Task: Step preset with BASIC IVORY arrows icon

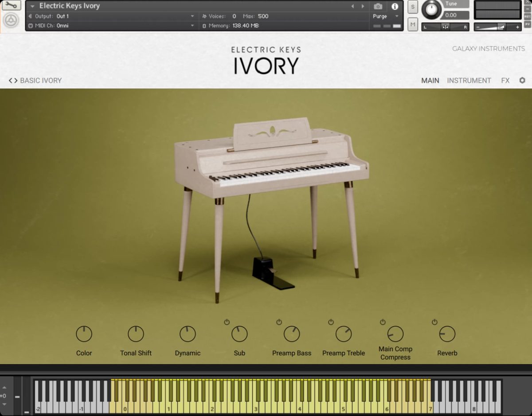Action: (13, 81)
